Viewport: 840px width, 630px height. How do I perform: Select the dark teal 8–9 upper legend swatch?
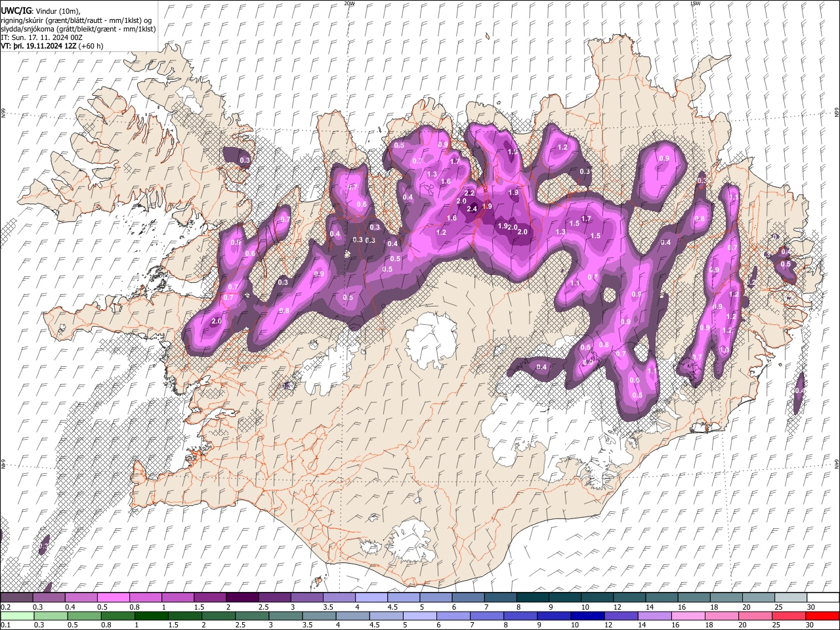point(533,598)
